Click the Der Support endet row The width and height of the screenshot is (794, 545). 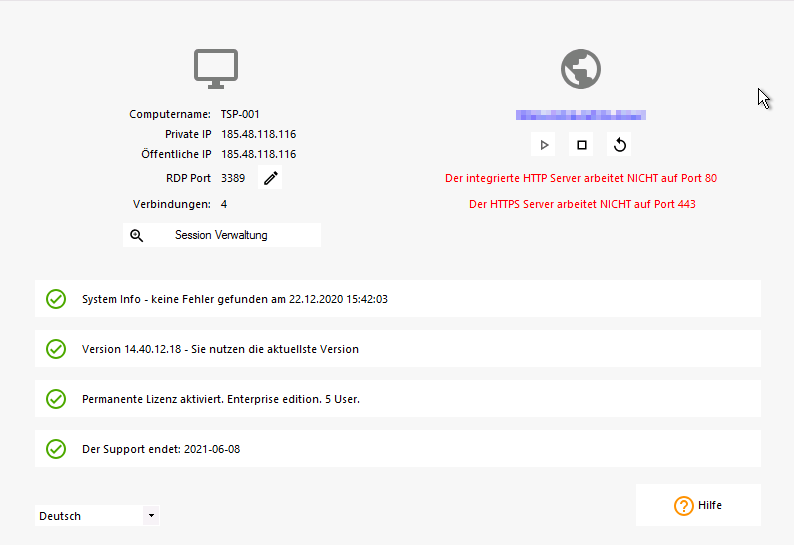pos(398,449)
